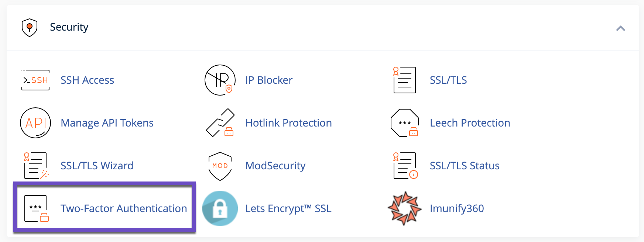Click the Security section shield icon
This screenshot has height=242, width=644.
point(30,28)
